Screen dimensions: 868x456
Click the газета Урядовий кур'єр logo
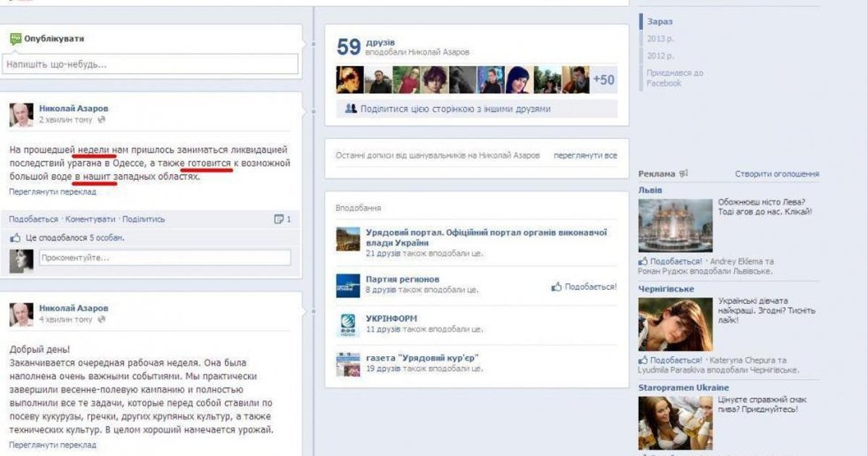(348, 364)
